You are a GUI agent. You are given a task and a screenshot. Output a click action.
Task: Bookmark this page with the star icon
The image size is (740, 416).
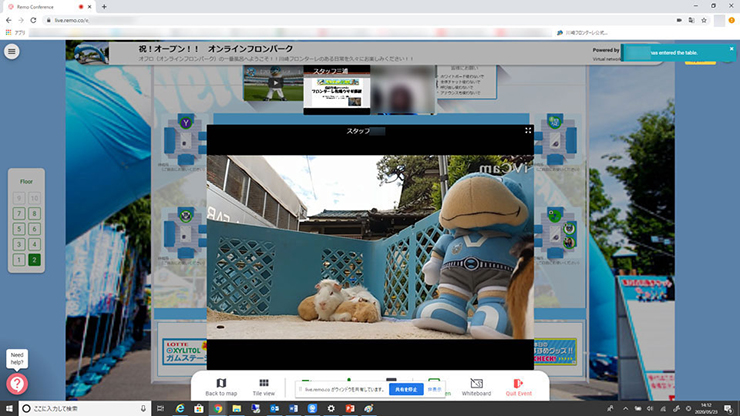point(704,20)
